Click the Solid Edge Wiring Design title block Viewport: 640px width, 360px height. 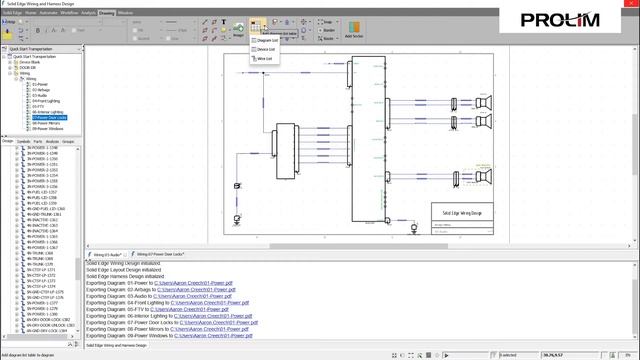pyautogui.click(x=462, y=213)
